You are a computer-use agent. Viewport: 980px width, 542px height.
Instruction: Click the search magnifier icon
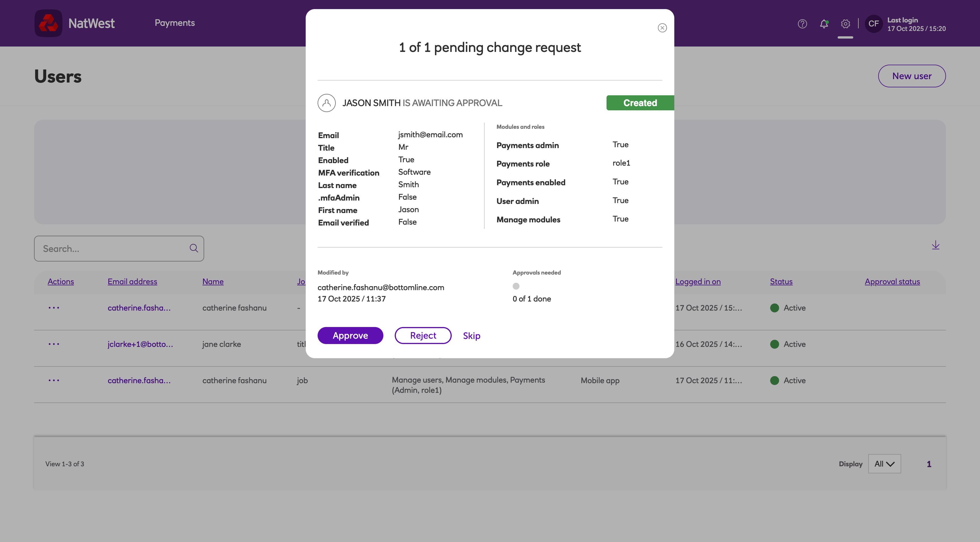[x=194, y=248]
